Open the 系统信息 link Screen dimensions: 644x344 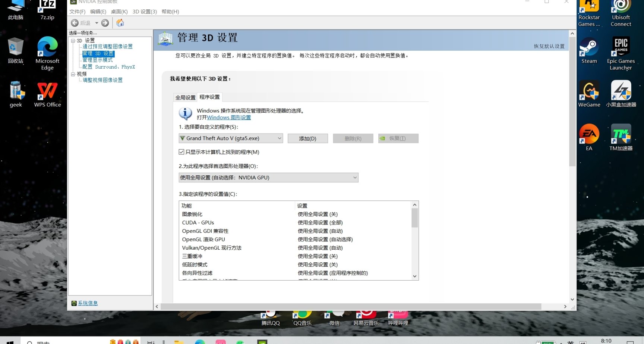tap(88, 303)
